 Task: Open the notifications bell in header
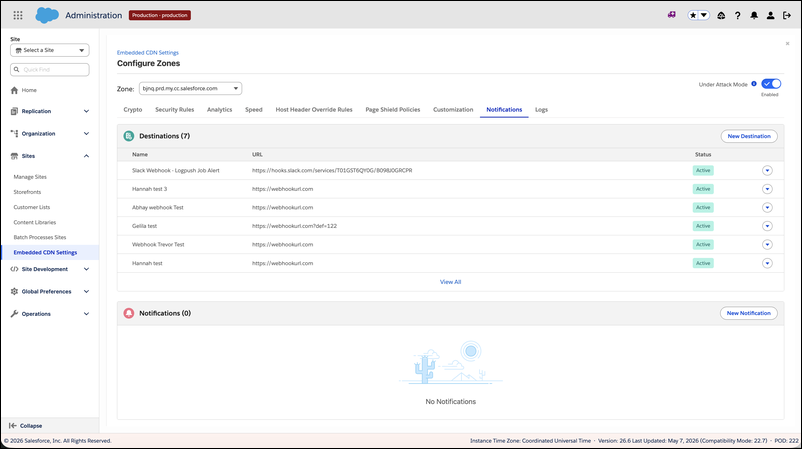point(754,15)
